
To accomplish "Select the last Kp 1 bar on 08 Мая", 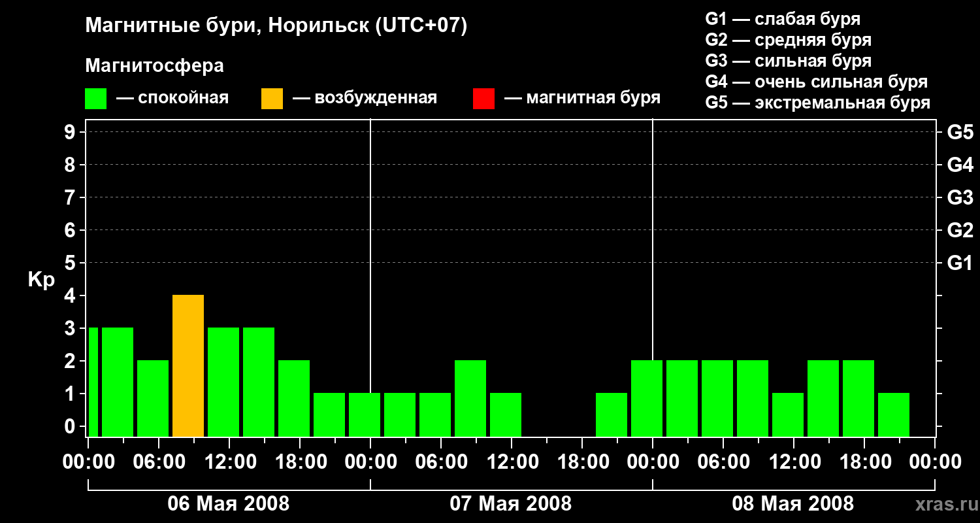I will [894, 414].
